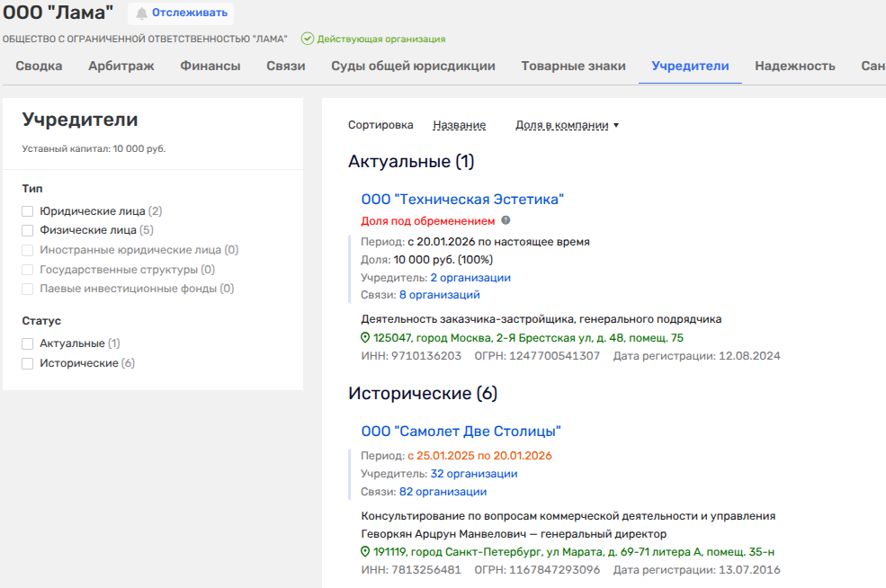
Task: Open the Доля в компании sort dropdown
Action: coord(567,125)
